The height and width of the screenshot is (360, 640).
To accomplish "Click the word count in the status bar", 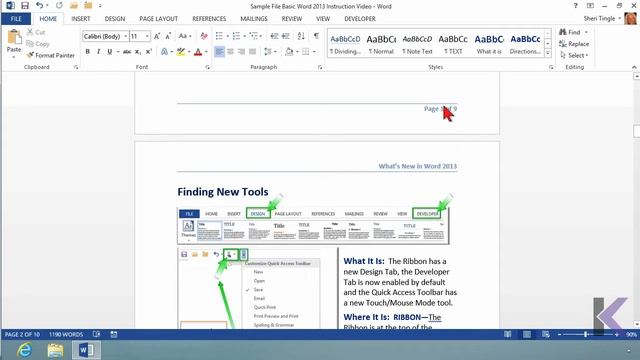I will coord(66,334).
